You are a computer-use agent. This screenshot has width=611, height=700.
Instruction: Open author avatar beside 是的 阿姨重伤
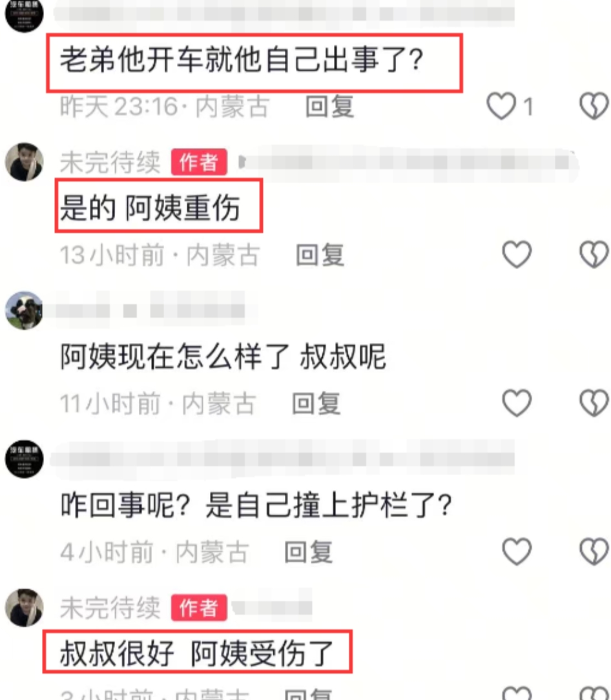click(24, 161)
